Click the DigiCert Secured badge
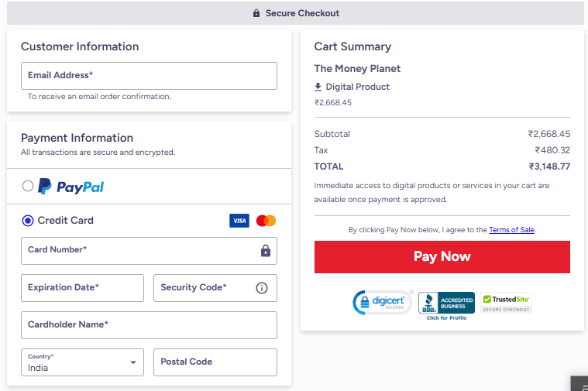Viewport: 588px width, 391px height. (383, 303)
